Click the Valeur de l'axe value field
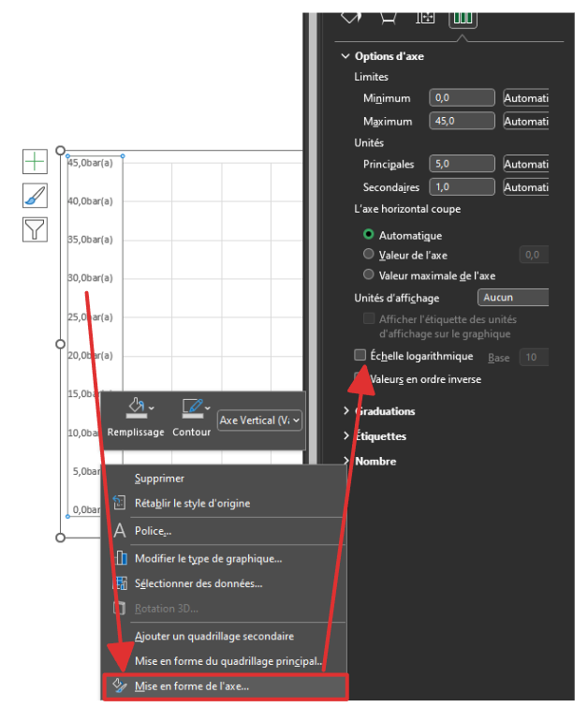Viewport: 588px width, 707px height. pos(535,255)
